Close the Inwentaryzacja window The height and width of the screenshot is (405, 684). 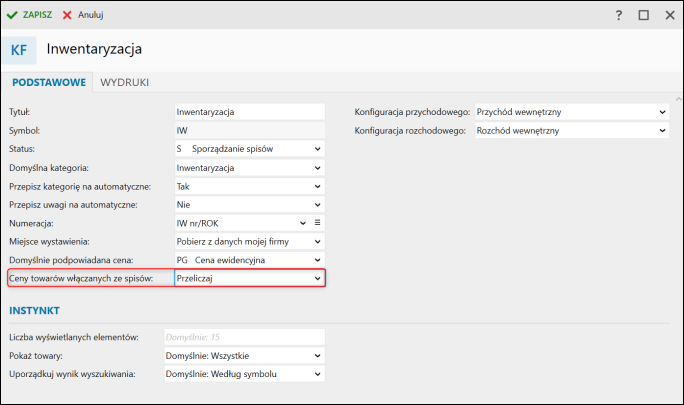tap(667, 15)
